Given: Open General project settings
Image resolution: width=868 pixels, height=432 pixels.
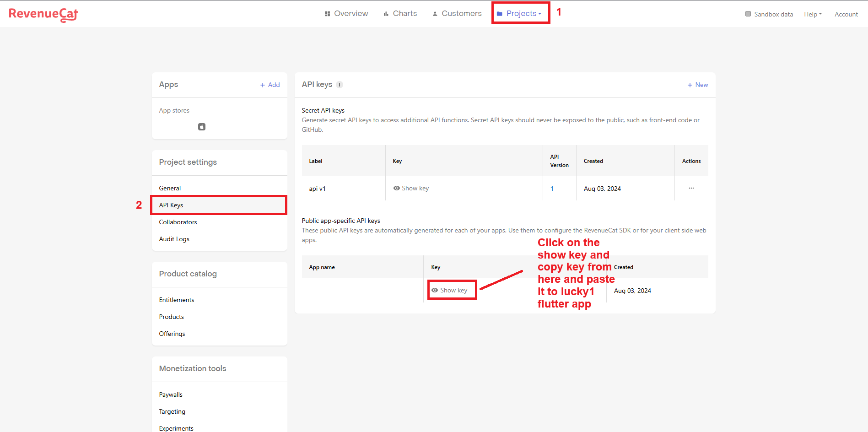Looking at the screenshot, I should [x=170, y=188].
